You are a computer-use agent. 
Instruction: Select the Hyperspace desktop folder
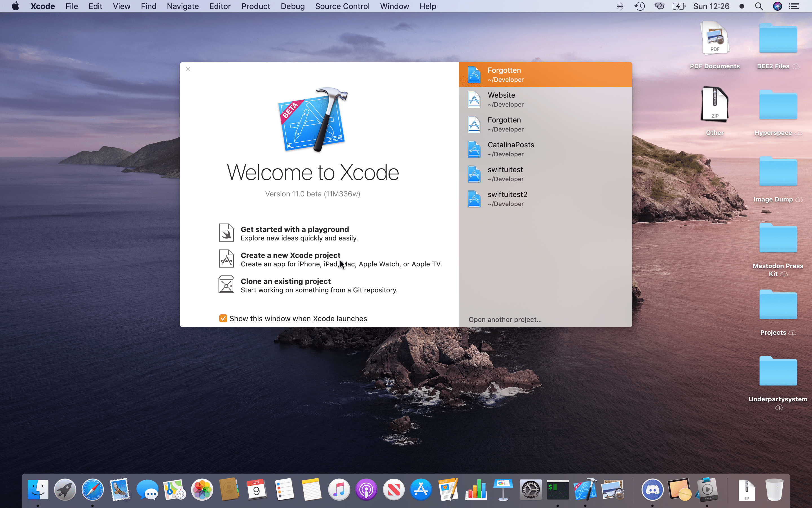coord(778,113)
